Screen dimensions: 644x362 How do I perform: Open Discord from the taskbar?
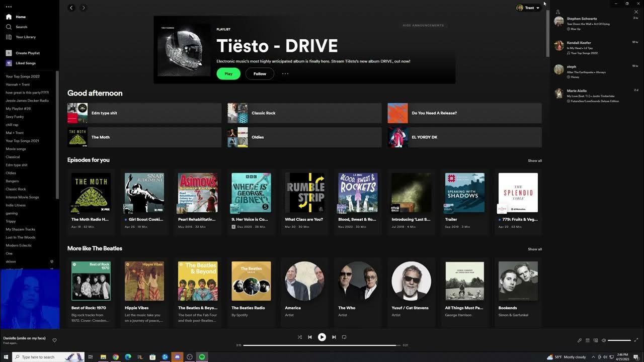click(177, 357)
